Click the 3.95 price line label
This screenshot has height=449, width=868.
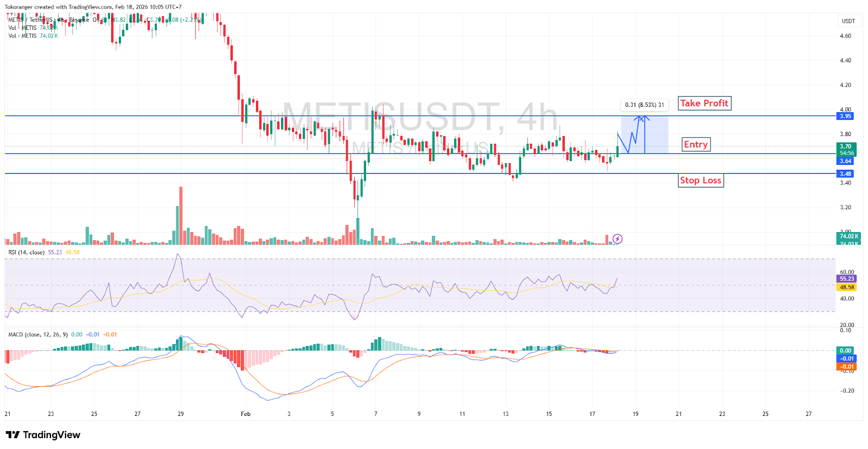tap(845, 116)
